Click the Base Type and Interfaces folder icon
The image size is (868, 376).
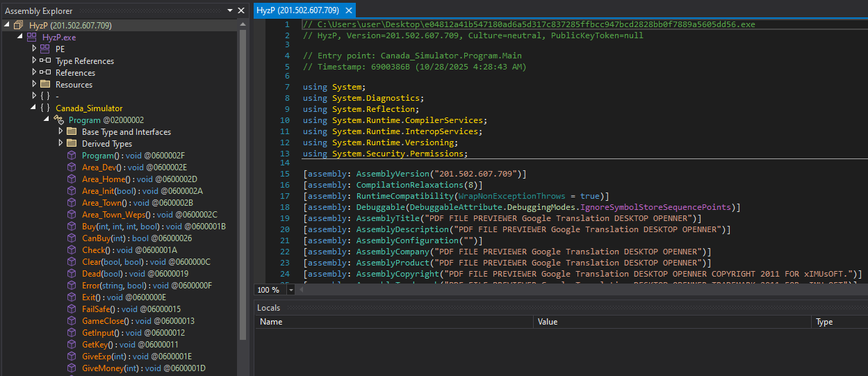(72, 132)
